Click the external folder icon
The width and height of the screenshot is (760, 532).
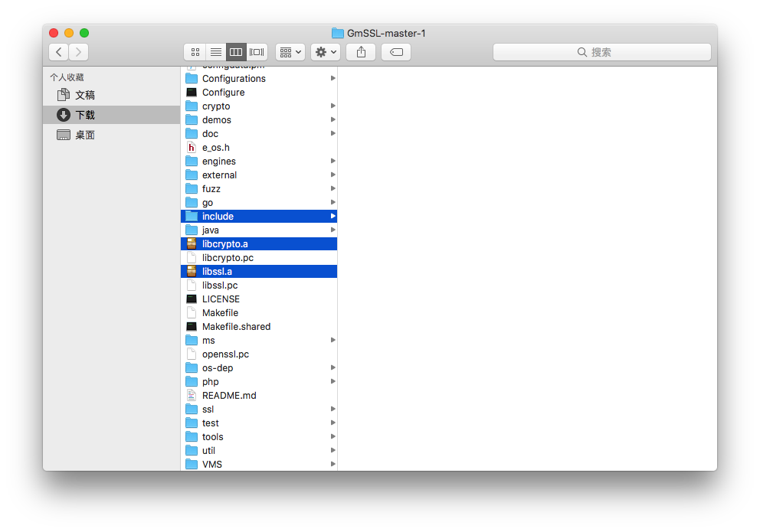pyautogui.click(x=192, y=175)
